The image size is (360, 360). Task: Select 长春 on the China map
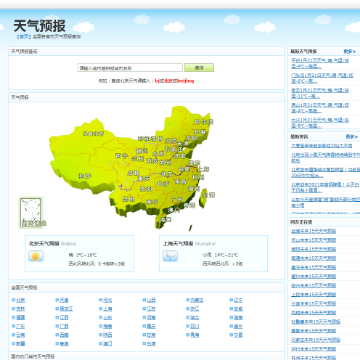click(200, 132)
